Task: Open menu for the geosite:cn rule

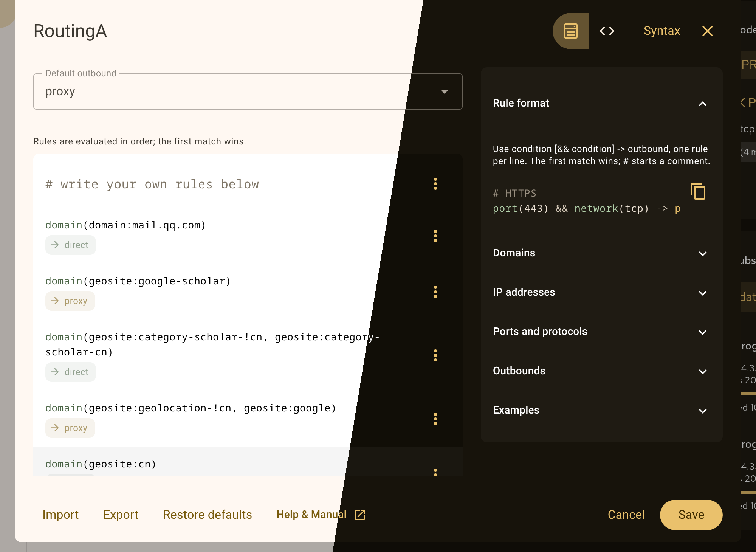Action: click(x=435, y=471)
